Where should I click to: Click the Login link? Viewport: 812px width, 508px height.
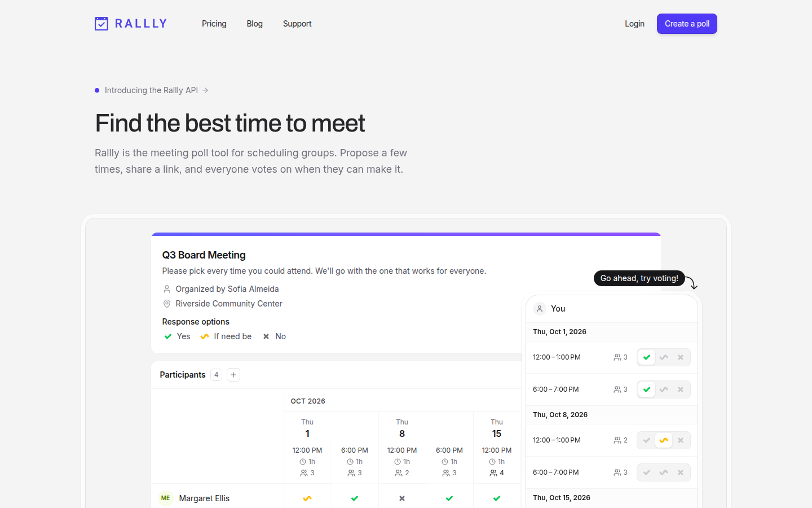[634, 24]
